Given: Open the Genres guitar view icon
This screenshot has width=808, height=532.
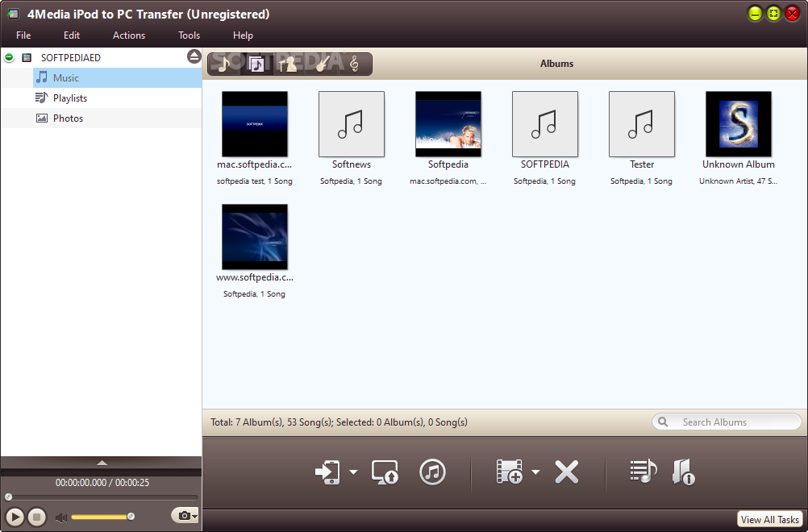Looking at the screenshot, I should 322,64.
